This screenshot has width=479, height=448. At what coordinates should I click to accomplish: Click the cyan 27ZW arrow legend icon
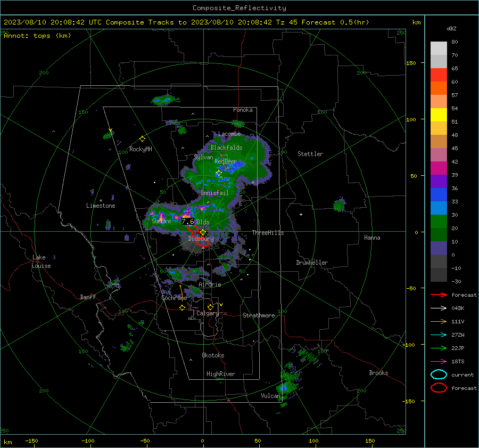(439, 335)
